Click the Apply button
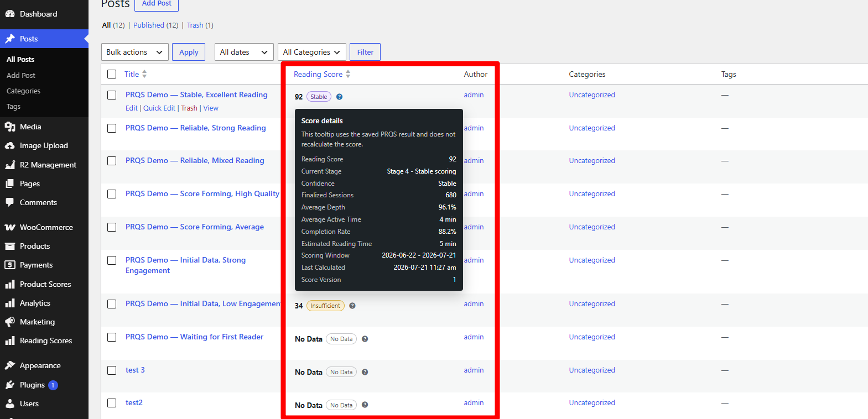868x419 pixels. pos(189,52)
